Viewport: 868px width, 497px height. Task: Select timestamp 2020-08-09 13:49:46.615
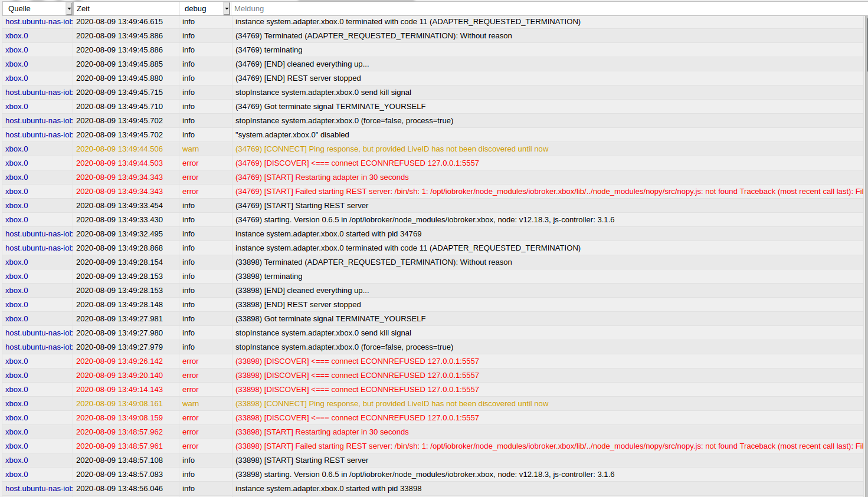[119, 22]
